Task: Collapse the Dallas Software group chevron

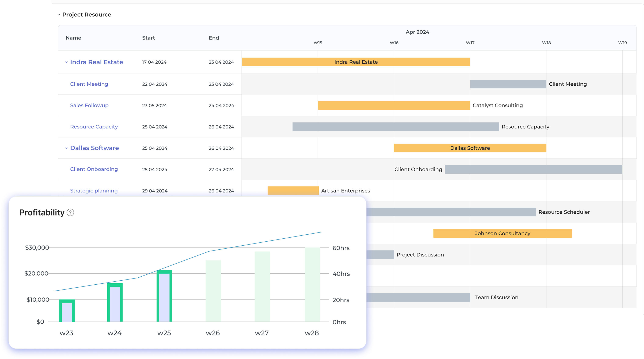Action: tap(67, 148)
